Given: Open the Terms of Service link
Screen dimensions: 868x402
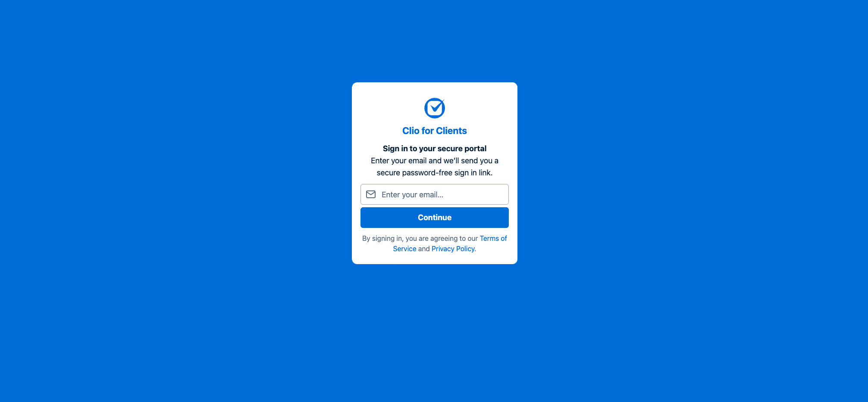Looking at the screenshot, I should (493, 238).
